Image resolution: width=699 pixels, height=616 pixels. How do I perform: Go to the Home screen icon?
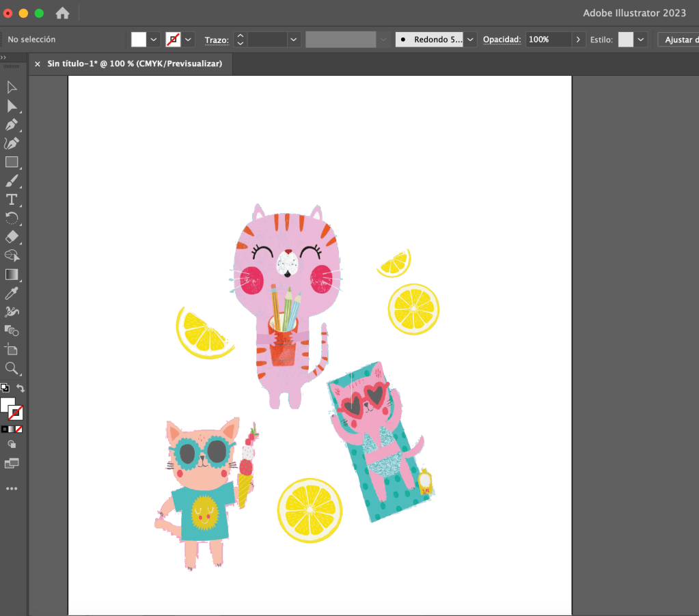(62, 13)
